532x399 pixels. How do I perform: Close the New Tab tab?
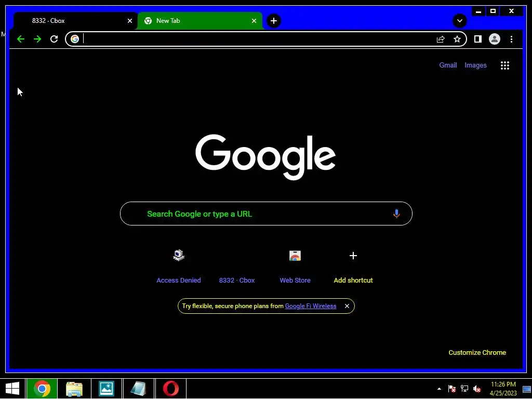[x=254, y=21]
